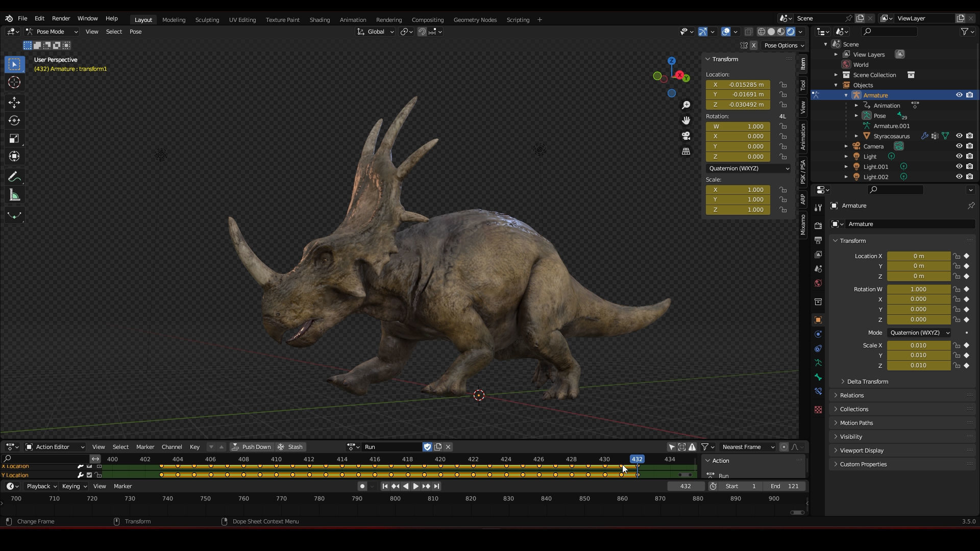Jump to last frame button
The width and height of the screenshot is (980, 551).
436,487
